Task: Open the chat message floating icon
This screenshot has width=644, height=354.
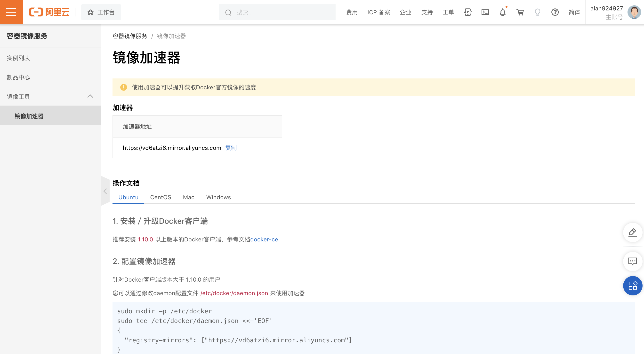Action: pos(633,261)
